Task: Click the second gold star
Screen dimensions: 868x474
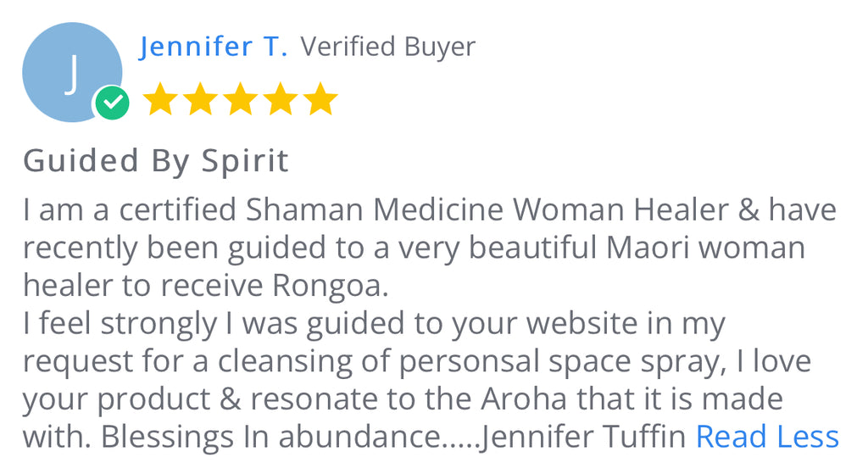Action: pyautogui.click(x=200, y=98)
